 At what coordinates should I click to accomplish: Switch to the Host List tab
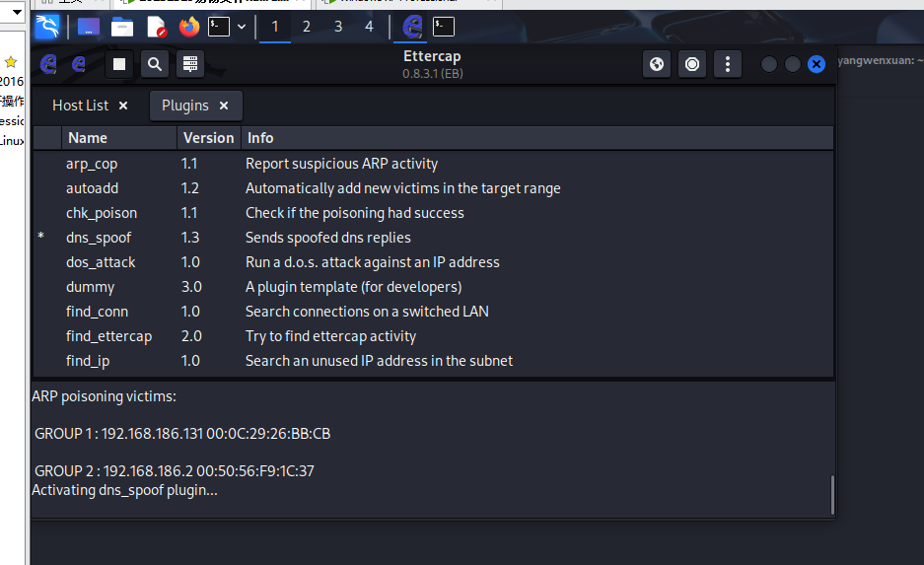click(80, 106)
